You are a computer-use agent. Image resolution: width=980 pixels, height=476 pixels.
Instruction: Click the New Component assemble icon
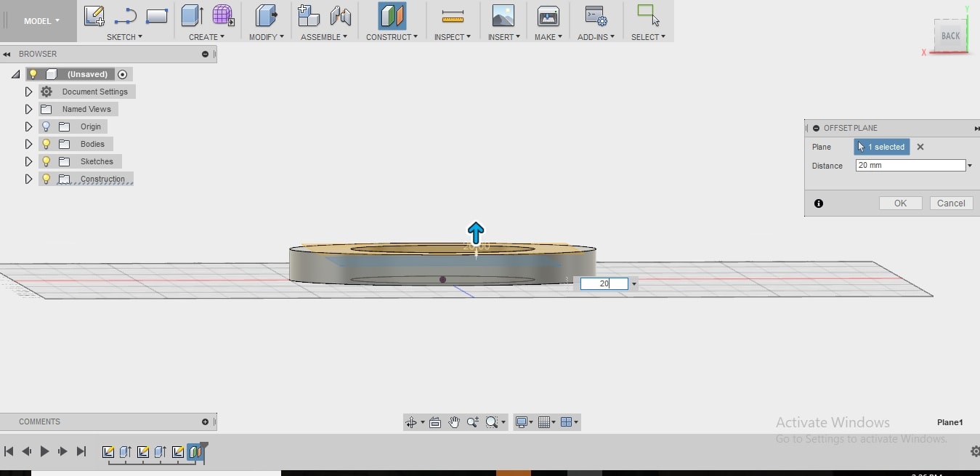(x=309, y=16)
